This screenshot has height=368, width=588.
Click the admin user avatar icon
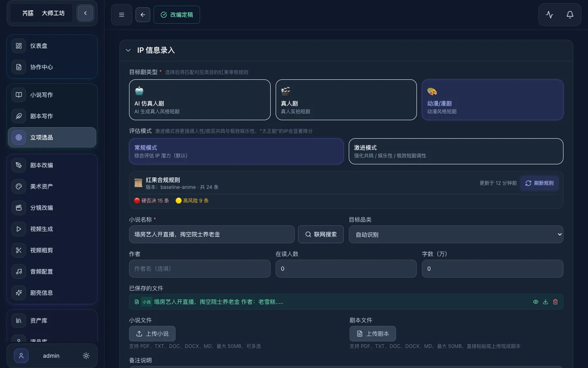pos(21,356)
